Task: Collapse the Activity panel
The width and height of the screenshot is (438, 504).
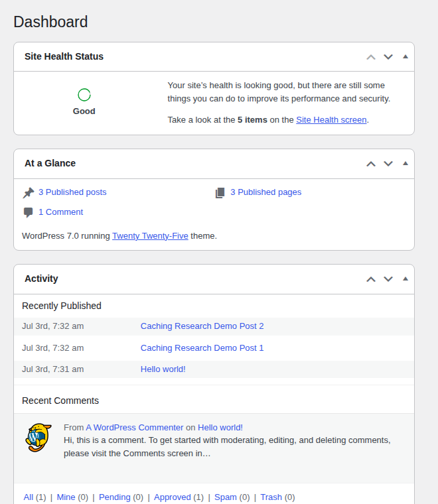Action: click(405, 279)
